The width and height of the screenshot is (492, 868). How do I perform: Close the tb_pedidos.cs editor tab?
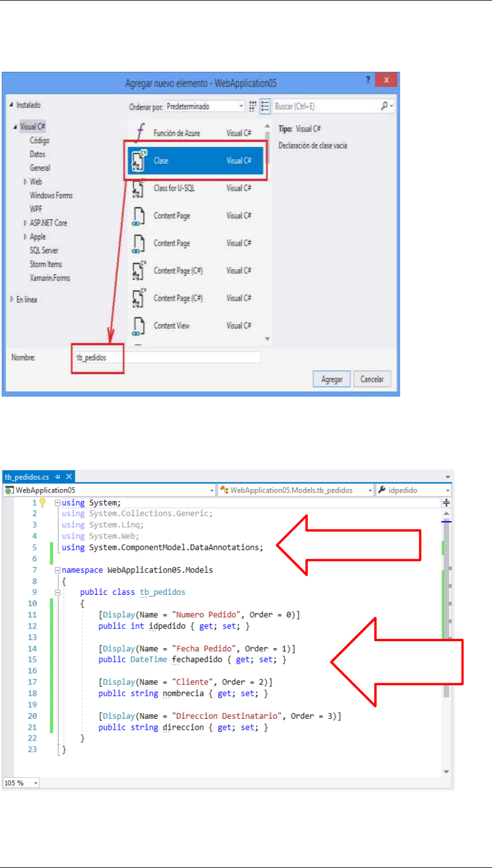tap(68, 477)
